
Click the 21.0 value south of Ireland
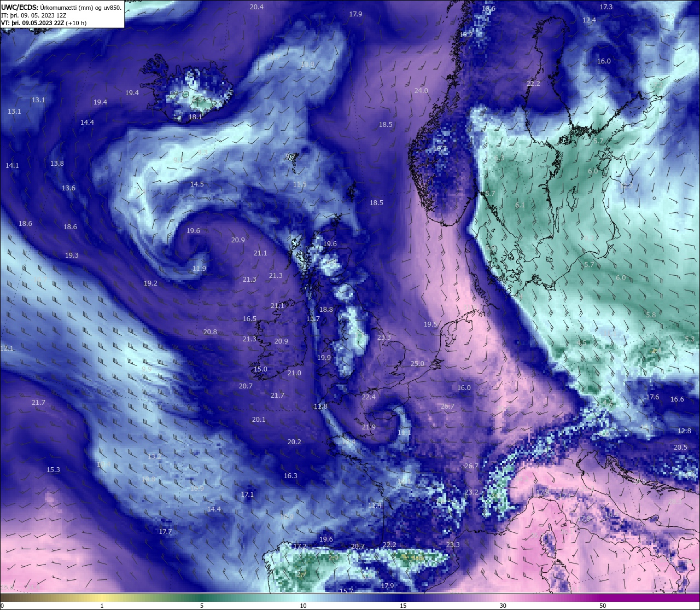(294, 373)
